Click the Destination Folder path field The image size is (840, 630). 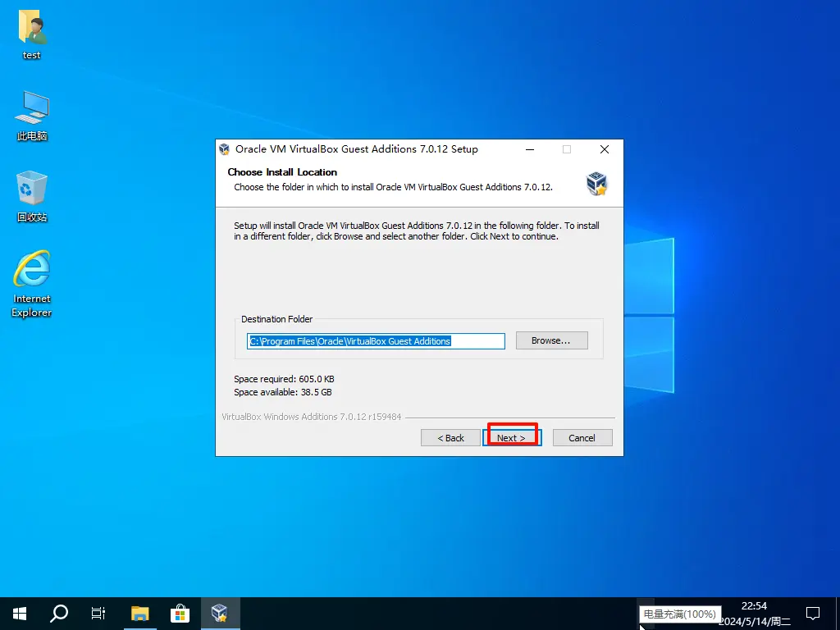click(376, 341)
